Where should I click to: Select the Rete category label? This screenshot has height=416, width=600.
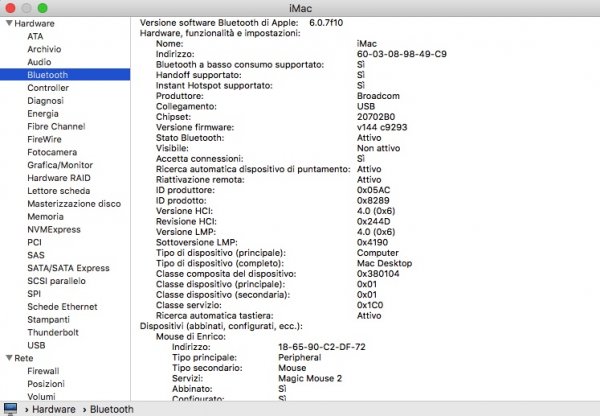click(x=23, y=358)
